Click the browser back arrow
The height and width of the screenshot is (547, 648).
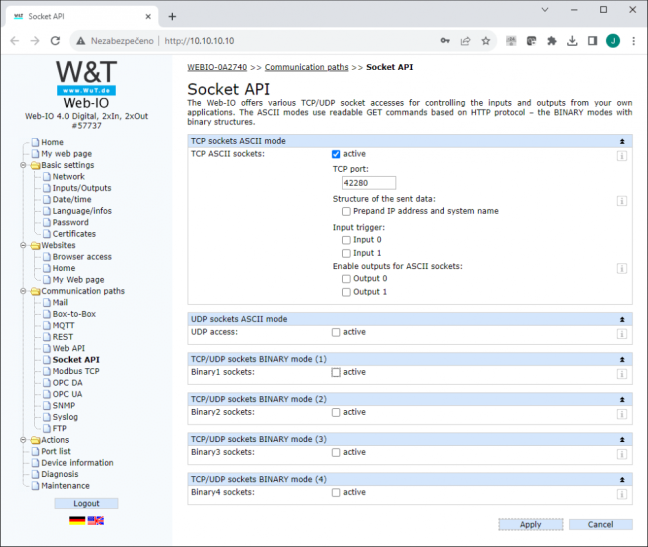point(15,40)
